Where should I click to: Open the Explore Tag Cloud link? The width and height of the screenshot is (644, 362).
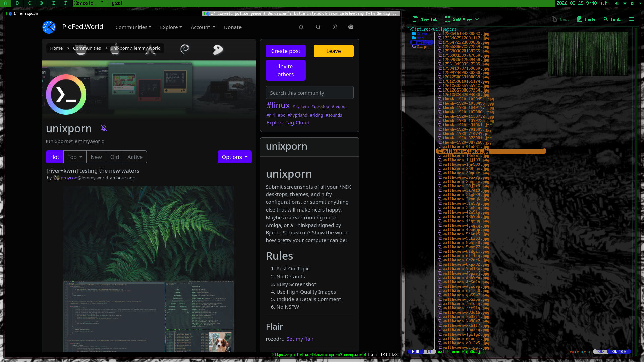(288, 123)
